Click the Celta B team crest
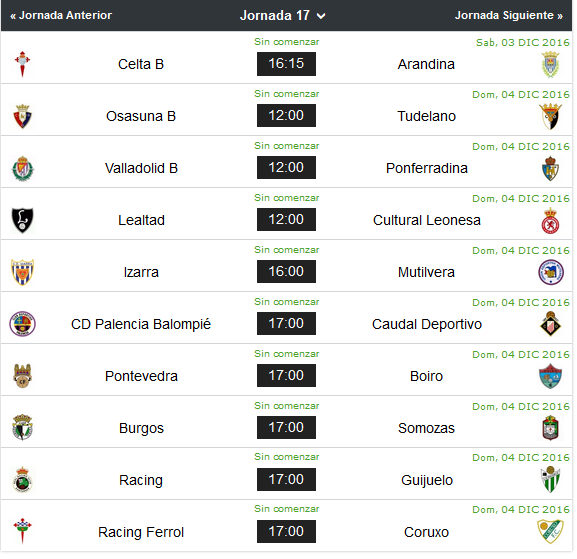Screen dimensions: 577x559 [22, 64]
